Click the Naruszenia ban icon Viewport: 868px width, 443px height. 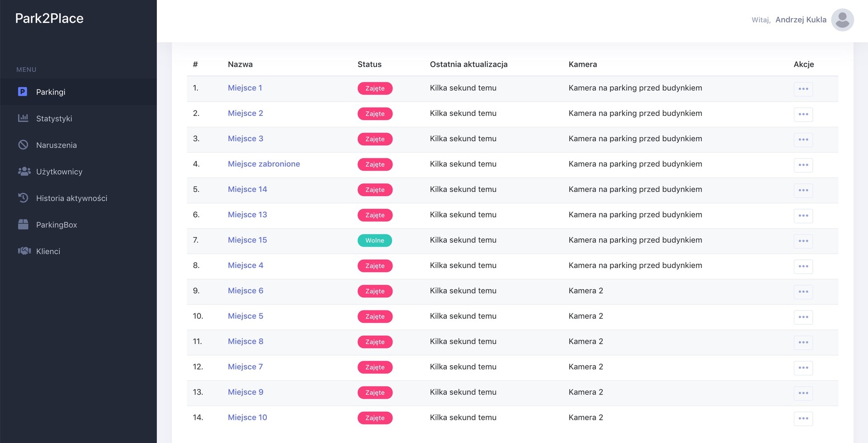coord(23,145)
